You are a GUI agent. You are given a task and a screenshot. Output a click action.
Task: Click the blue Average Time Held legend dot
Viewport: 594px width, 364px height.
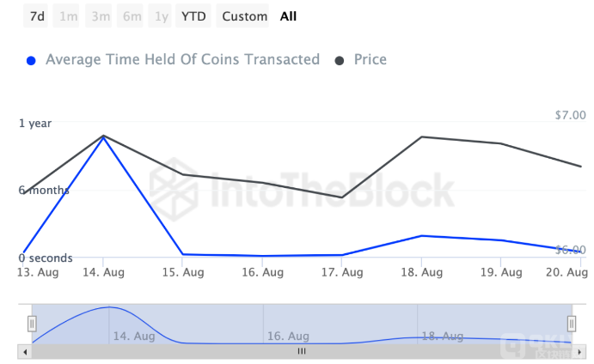coord(32,61)
